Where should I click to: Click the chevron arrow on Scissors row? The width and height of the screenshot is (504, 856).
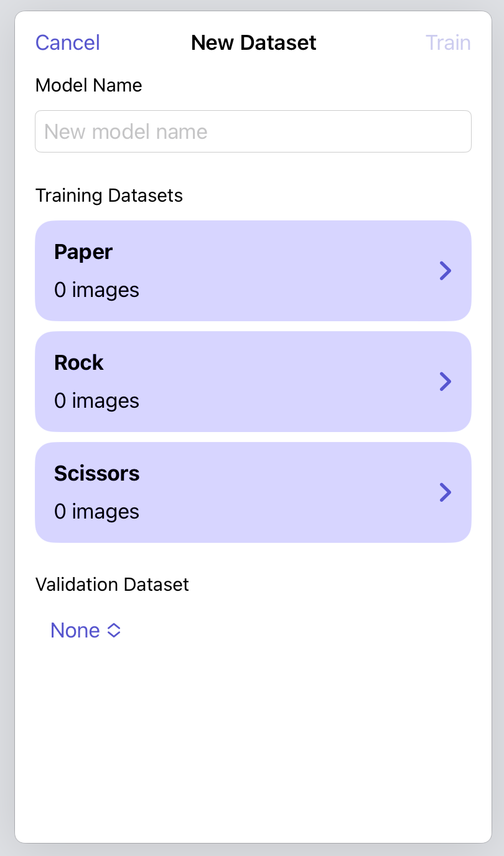tap(445, 492)
